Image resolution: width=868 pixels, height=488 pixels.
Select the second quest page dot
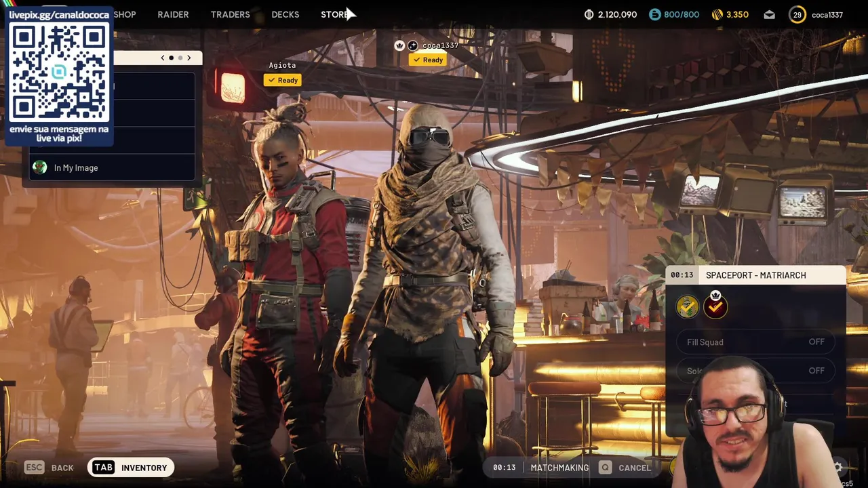pos(180,58)
